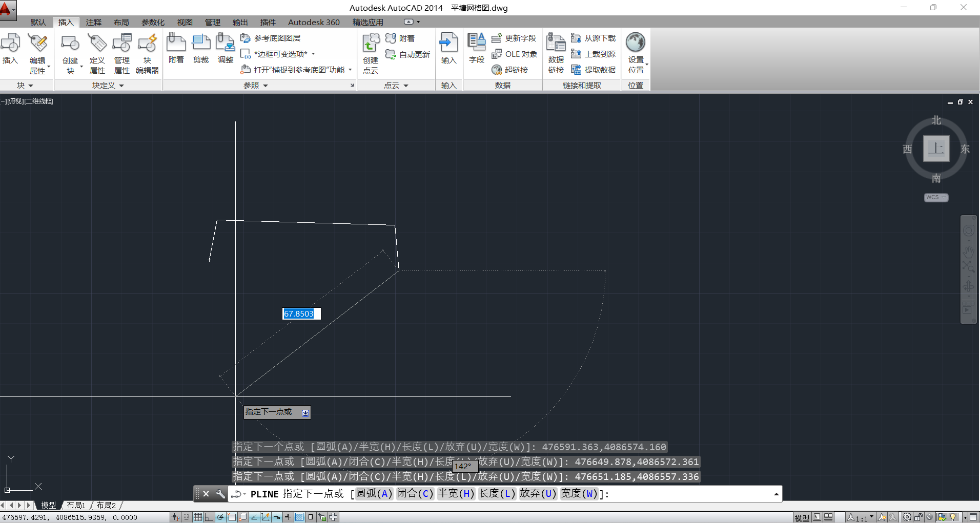Viewport: 980px width, 523px height.
Task: Choose the Width (宽度 W) command option
Action: (579, 493)
